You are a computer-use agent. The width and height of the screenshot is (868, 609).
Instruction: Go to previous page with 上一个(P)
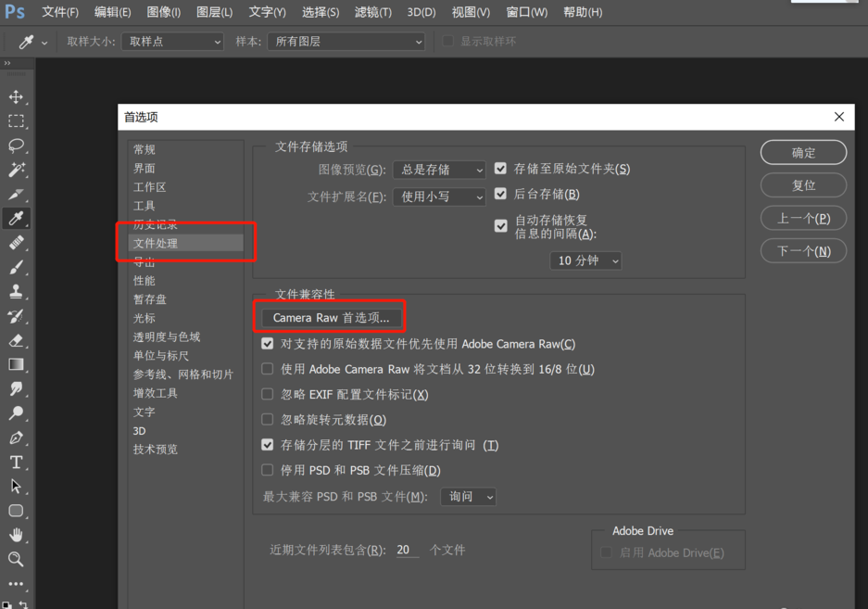pyautogui.click(x=804, y=219)
